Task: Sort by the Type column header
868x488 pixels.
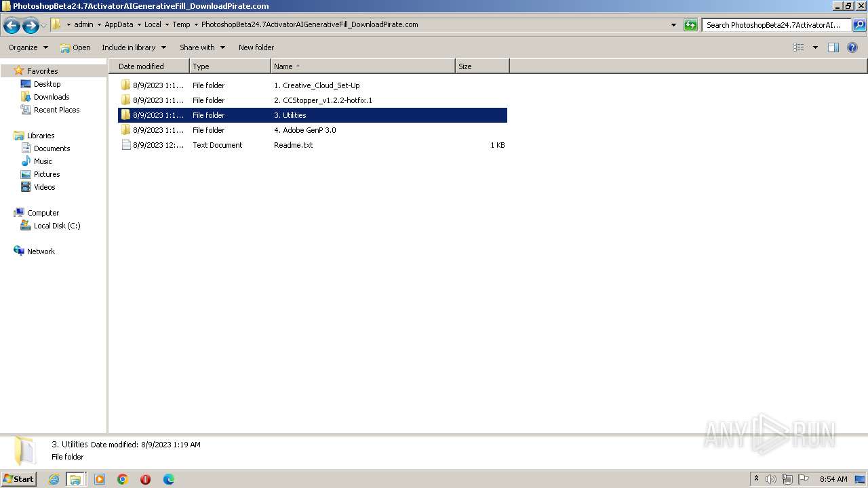Action: point(230,66)
